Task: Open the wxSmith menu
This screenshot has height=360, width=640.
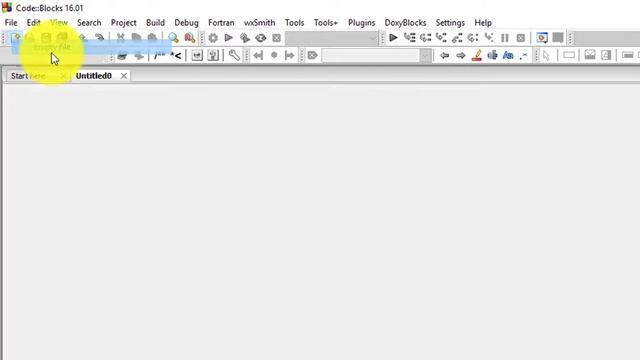Action: point(260,23)
